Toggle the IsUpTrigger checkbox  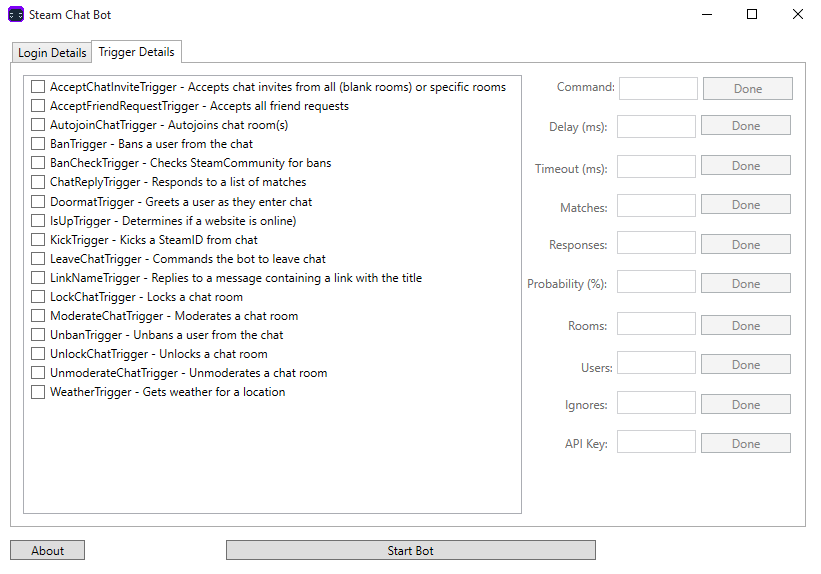(38, 220)
